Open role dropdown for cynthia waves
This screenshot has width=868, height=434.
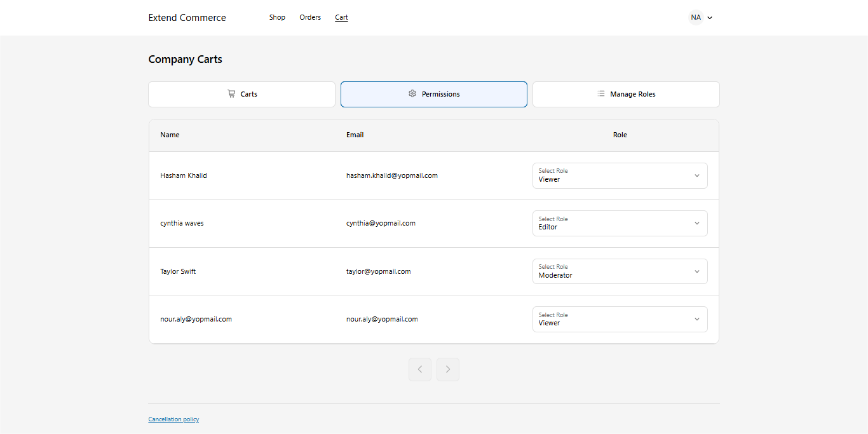coord(620,223)
